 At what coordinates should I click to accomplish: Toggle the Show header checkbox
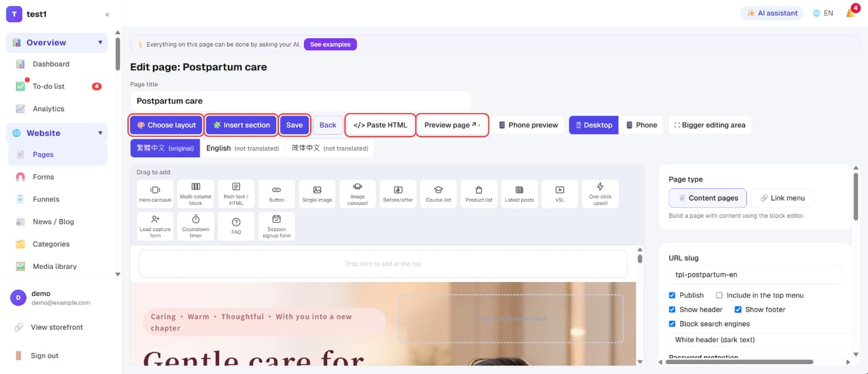(x=672, y=310)
